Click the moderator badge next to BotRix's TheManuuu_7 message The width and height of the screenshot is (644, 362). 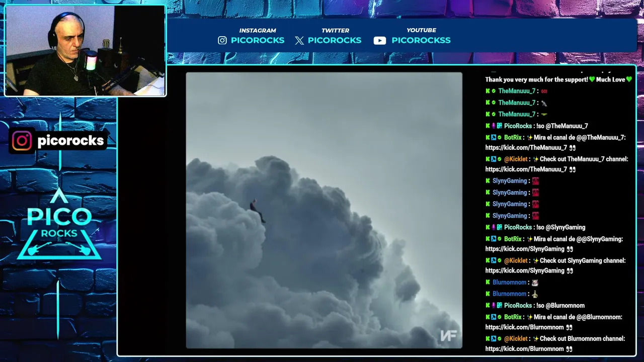(494, 137)
